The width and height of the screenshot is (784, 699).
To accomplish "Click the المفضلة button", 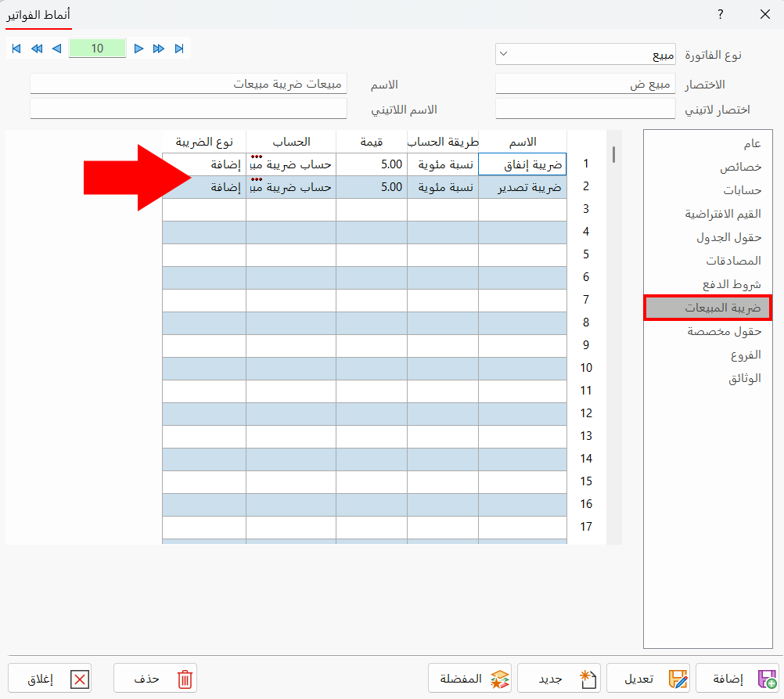I will tap(469, 679).
